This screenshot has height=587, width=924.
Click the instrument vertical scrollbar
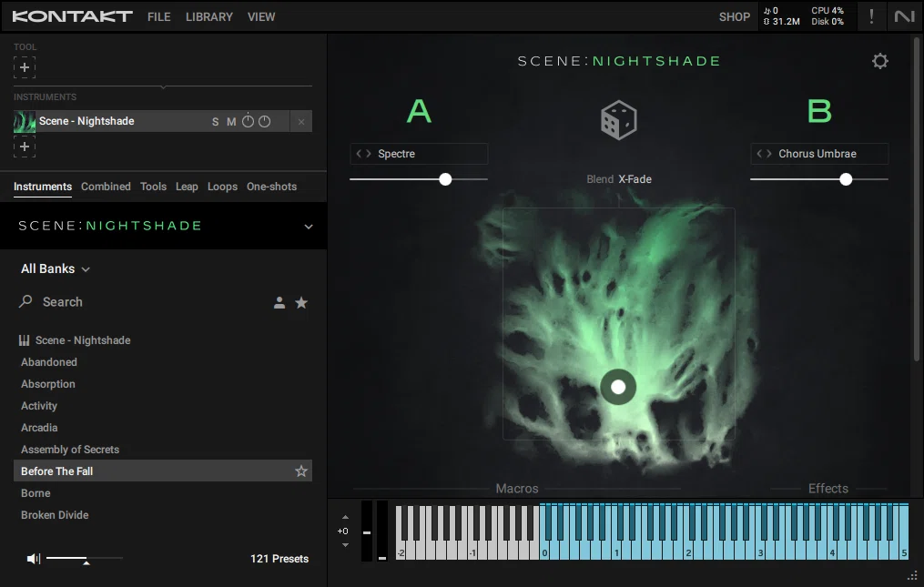pos(917,199)
